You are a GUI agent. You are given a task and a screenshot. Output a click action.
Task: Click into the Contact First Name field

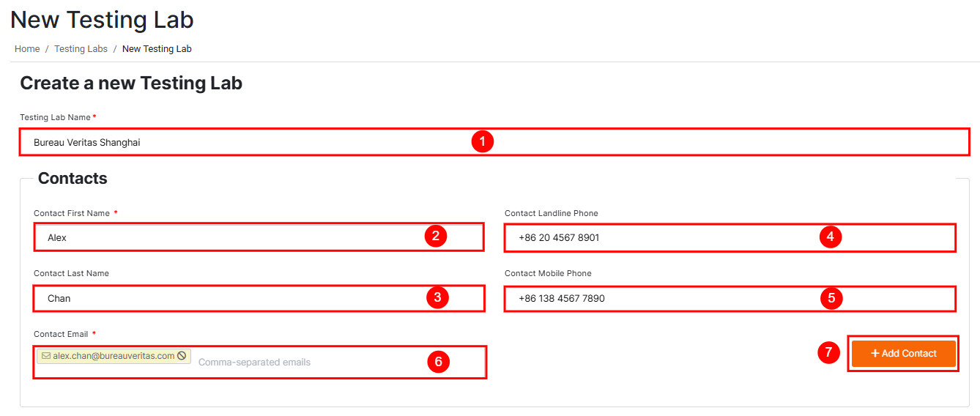click(220, 237)
